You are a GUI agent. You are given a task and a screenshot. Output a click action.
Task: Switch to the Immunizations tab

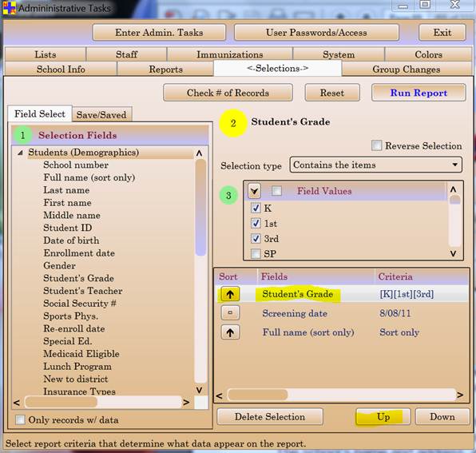point(230,54)
